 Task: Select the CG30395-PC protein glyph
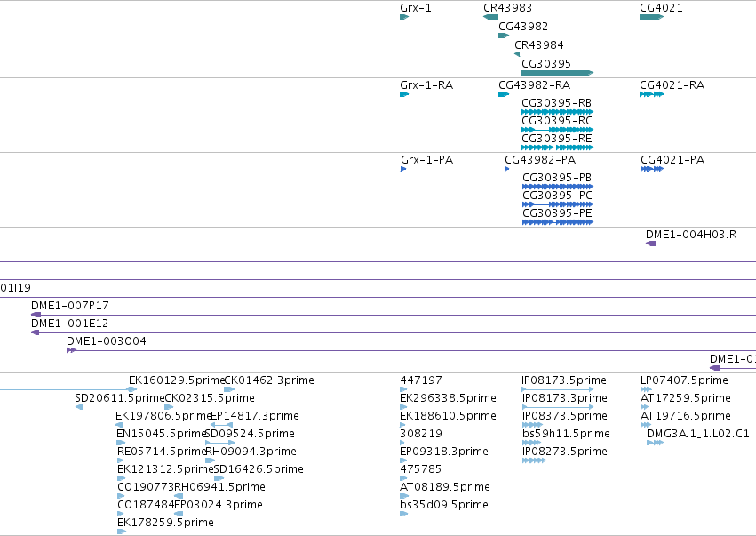tap(558, 204)
